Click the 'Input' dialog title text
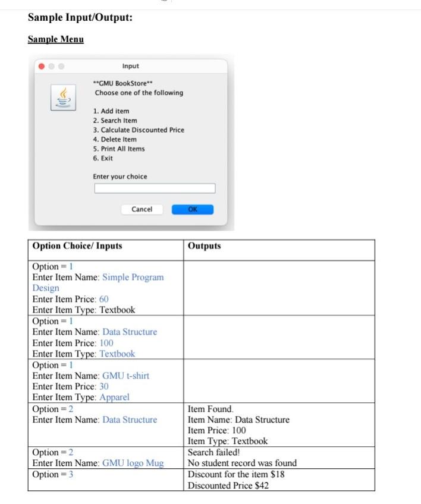Screen dimensions: 421x504 (x=131, y=66)
